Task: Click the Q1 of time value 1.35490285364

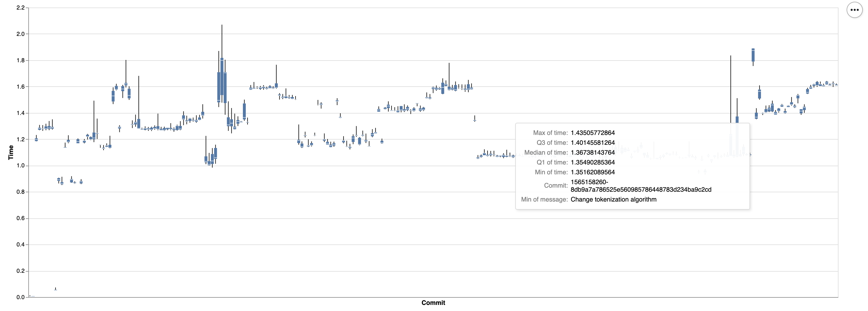Action: (x=592, y=162)
